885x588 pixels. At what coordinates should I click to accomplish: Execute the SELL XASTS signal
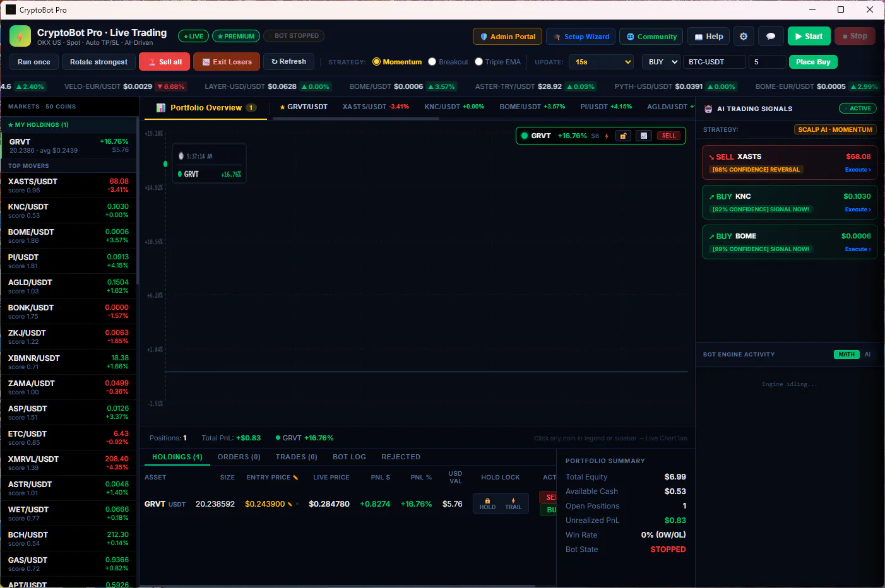(x=857, y=170)
